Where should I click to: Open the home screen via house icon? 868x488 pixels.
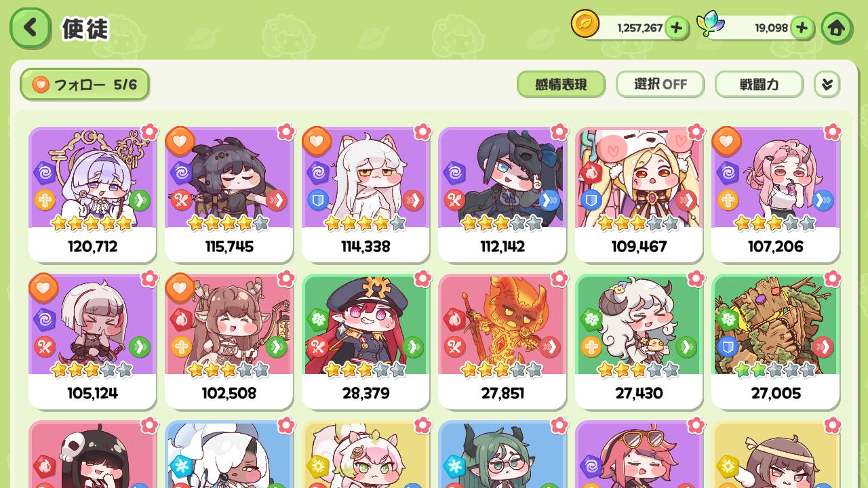click(x=837, y=28)
